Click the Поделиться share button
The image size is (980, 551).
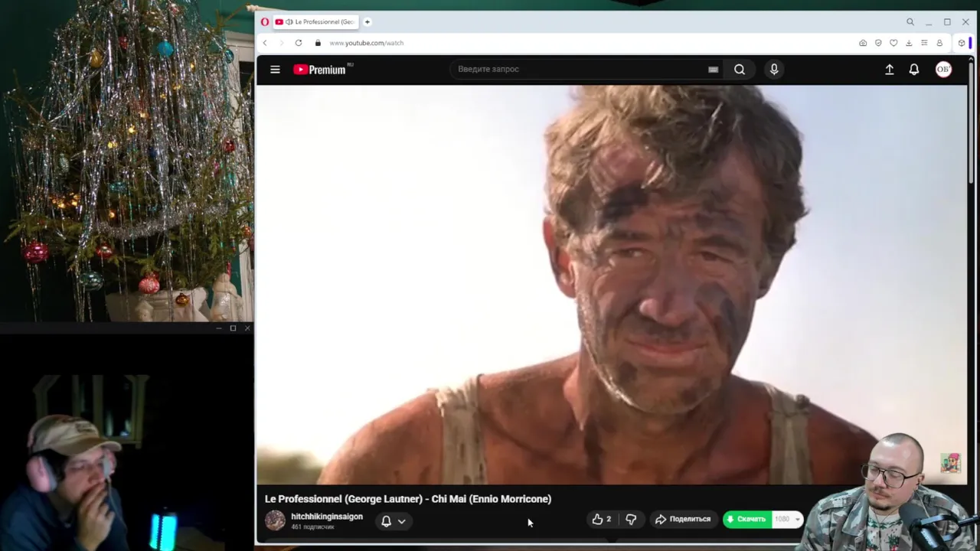683,519
